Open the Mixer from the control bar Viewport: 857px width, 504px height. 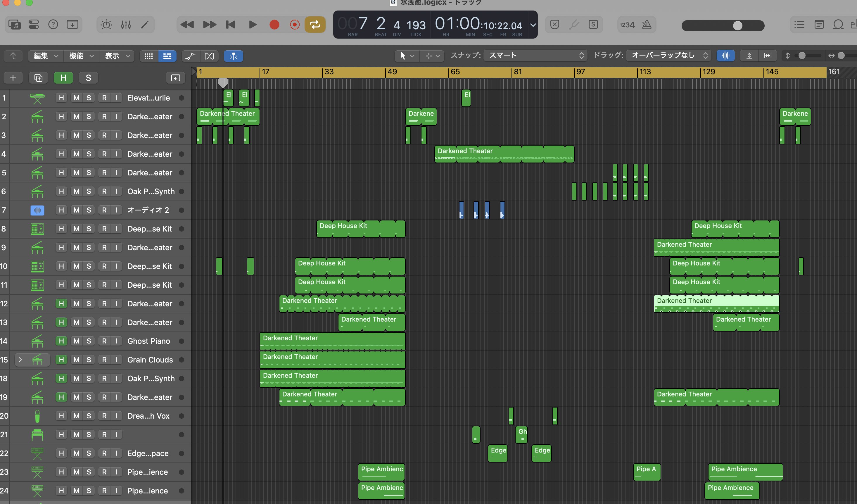[x=126, y=25]
